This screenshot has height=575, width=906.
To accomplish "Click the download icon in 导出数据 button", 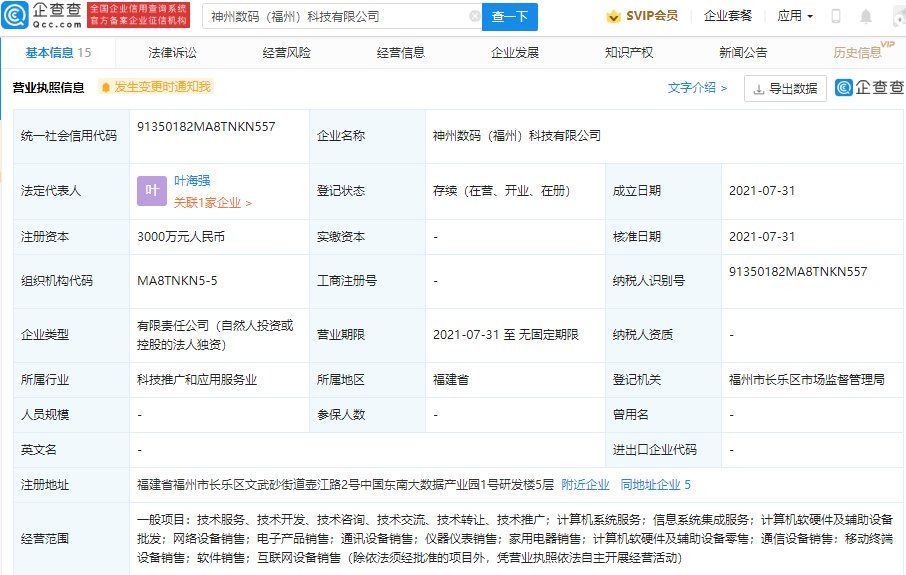I will point(759,89).
